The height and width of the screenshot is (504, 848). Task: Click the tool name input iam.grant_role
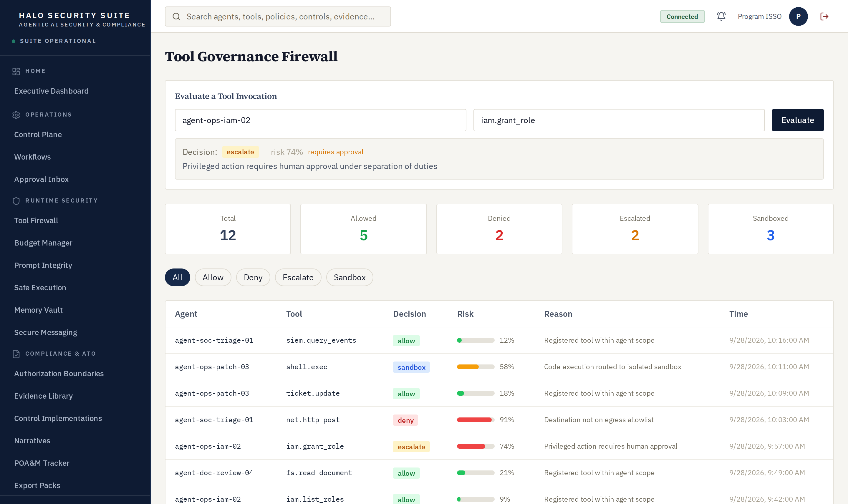pos(619,120)
